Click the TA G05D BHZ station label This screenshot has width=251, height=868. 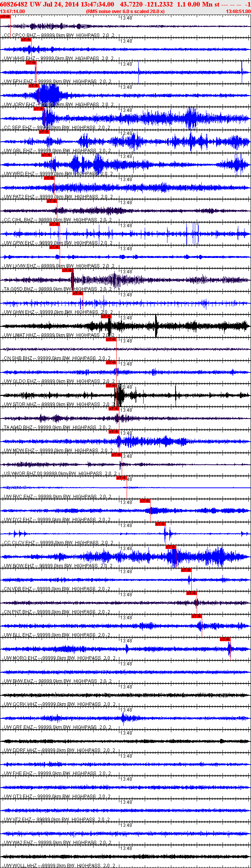pos(57,289)
